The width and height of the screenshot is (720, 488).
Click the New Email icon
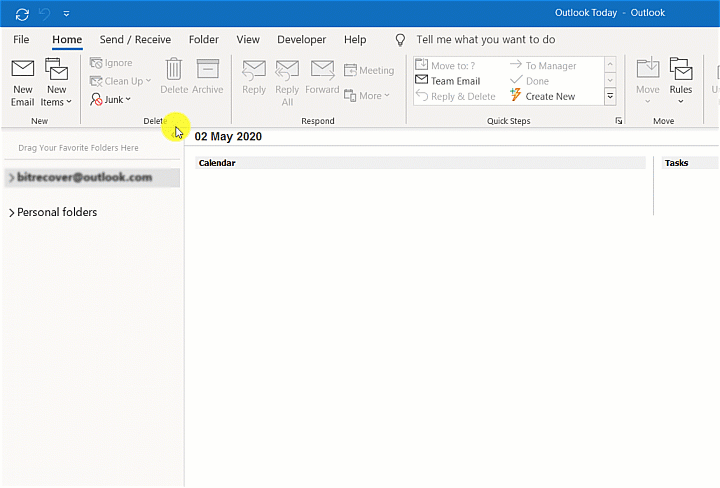pos(22,69)
